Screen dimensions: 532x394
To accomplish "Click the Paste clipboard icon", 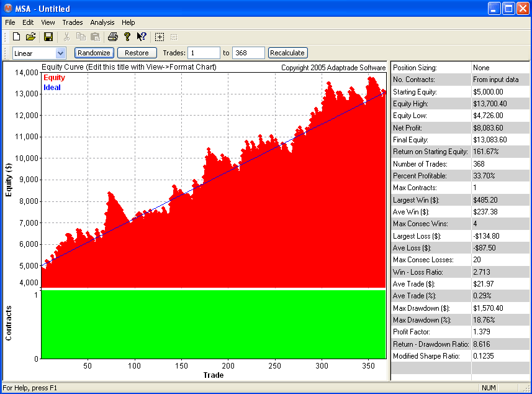I will [95, 37].
